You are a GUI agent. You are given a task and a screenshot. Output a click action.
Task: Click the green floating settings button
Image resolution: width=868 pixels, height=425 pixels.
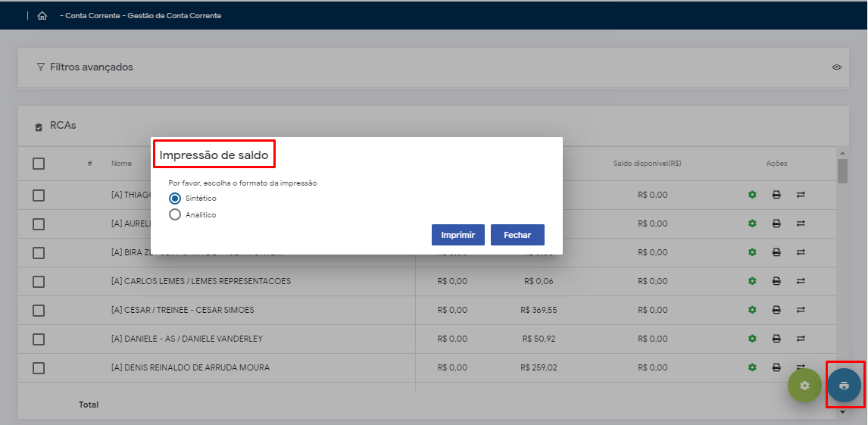[x=804, y=385]
